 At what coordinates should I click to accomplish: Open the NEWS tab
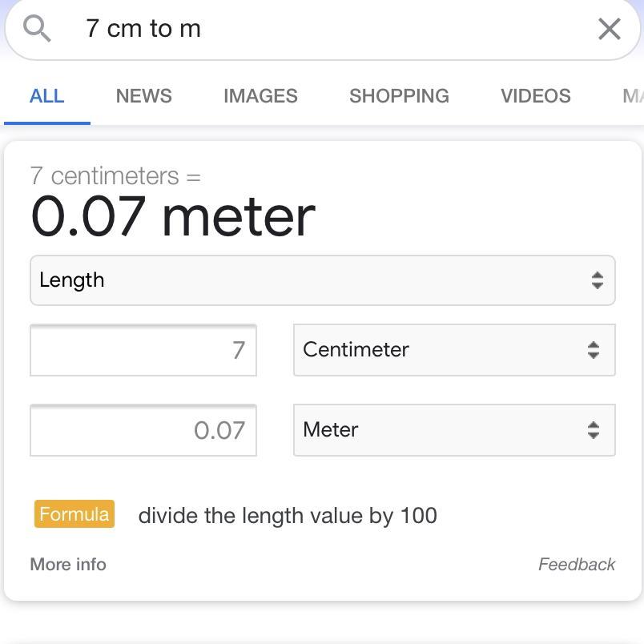point(143,96)
